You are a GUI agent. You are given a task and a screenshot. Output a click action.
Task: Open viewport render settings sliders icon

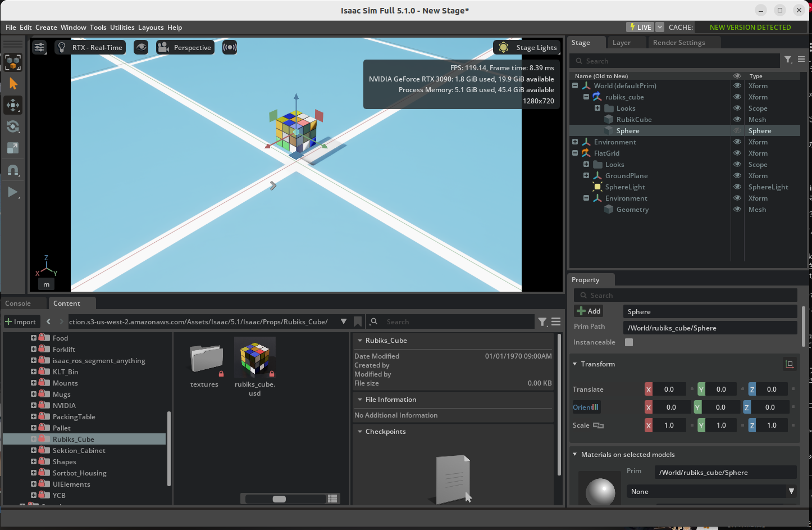[39, 47]
